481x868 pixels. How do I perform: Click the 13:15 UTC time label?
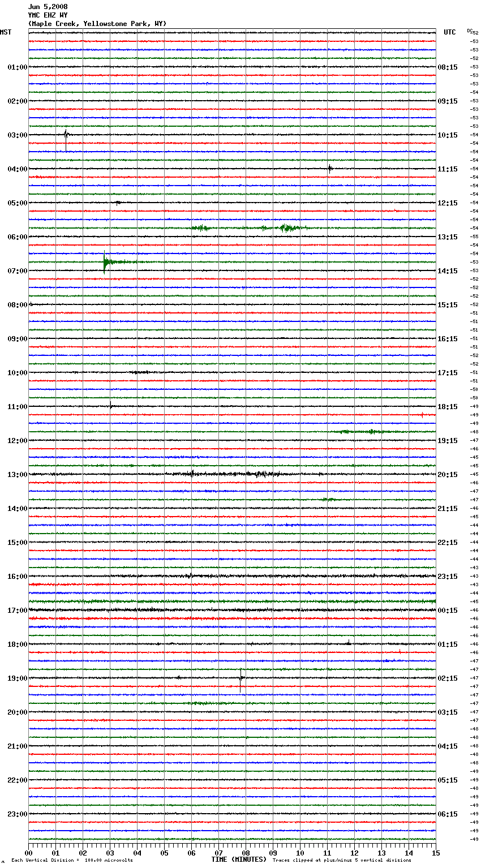(x=448, y=237)
